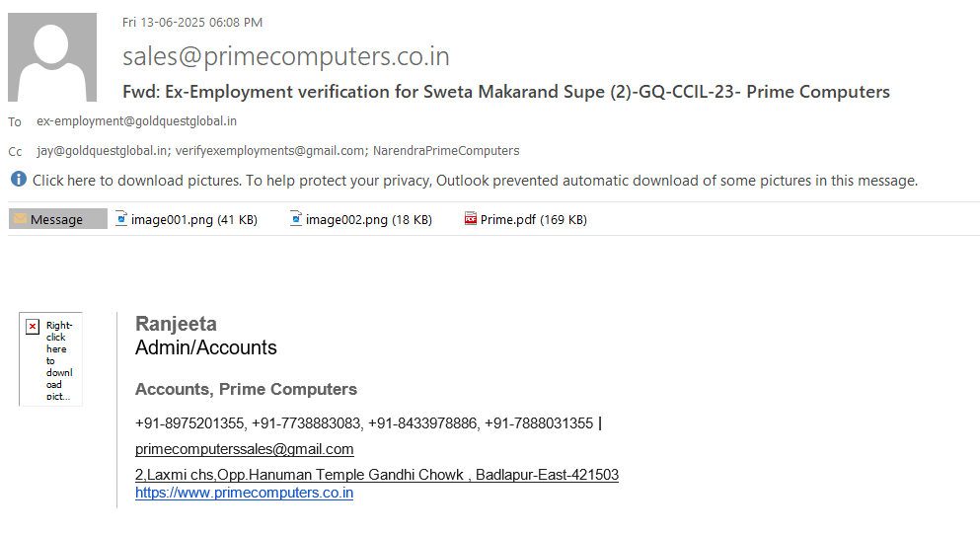The height and width of the screenshot is (535, 980).
Task: Click the Laxmi chs Badlapur-East address link
Action: click(376, 475)
